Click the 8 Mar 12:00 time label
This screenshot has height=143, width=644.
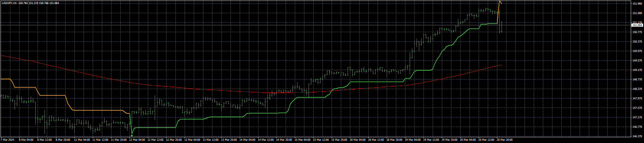[44, 140]
